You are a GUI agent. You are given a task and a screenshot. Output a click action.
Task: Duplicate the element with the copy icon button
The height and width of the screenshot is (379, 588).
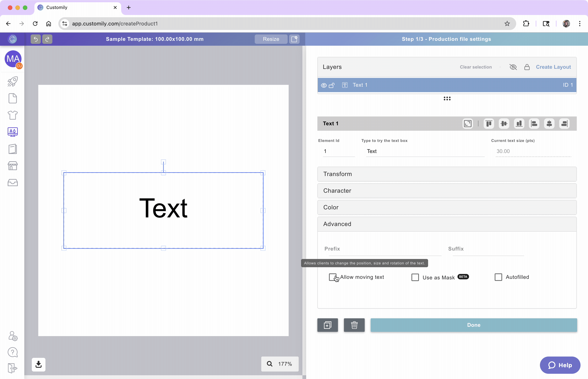327,325
